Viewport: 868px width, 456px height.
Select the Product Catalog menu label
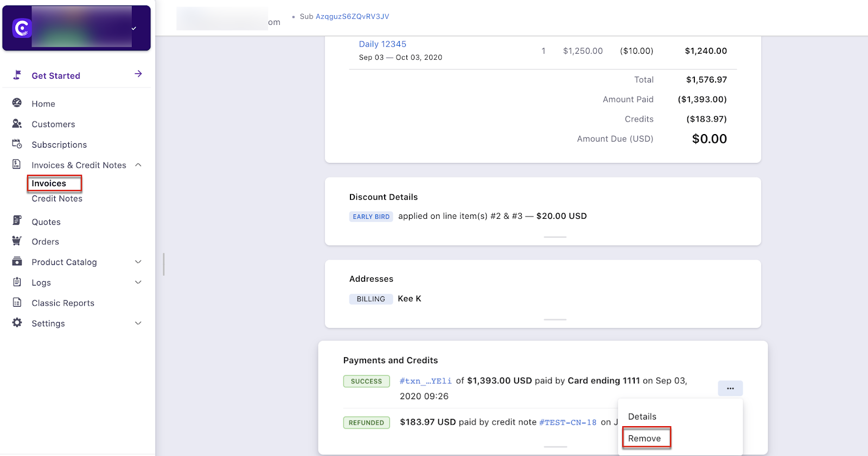(64, 262)
